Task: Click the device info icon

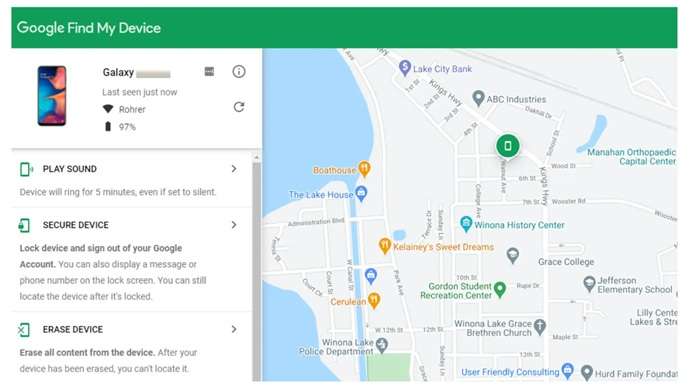Action: click(x=239, y=72)
